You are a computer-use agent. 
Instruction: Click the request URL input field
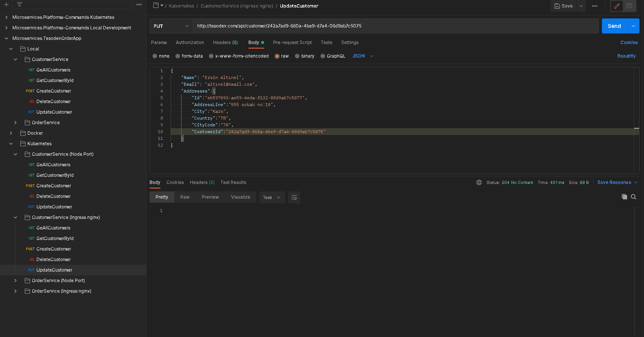(395, 26)
